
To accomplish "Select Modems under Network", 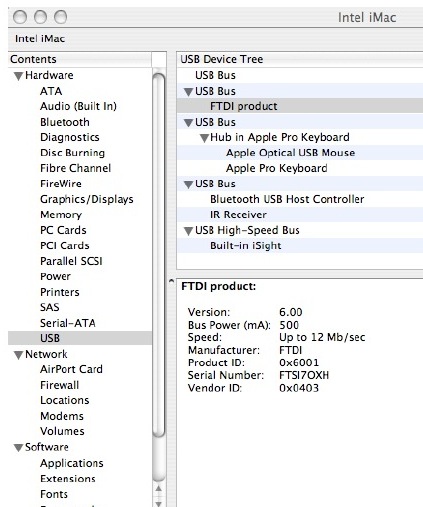I will [62, 416].
